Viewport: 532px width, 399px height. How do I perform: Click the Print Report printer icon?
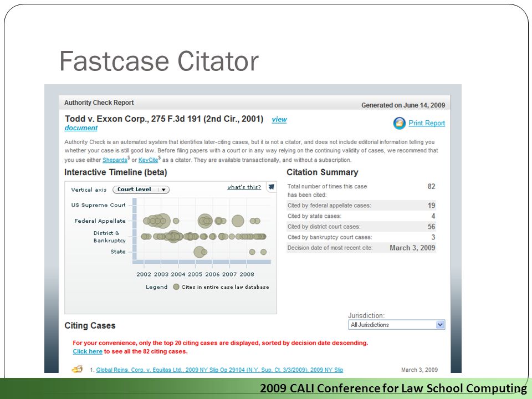[x=400, y=123]
